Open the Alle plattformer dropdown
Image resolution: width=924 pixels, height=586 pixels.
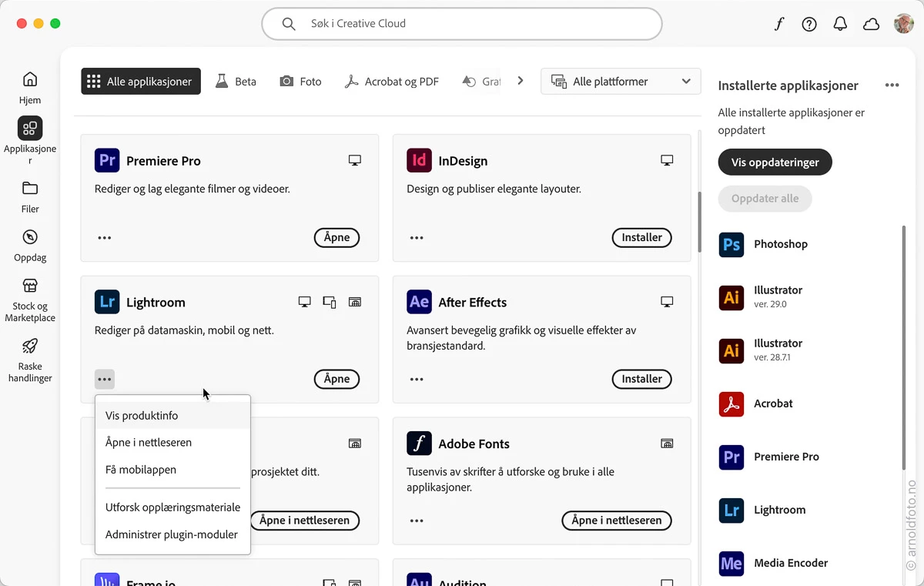(x=621, y=82)
